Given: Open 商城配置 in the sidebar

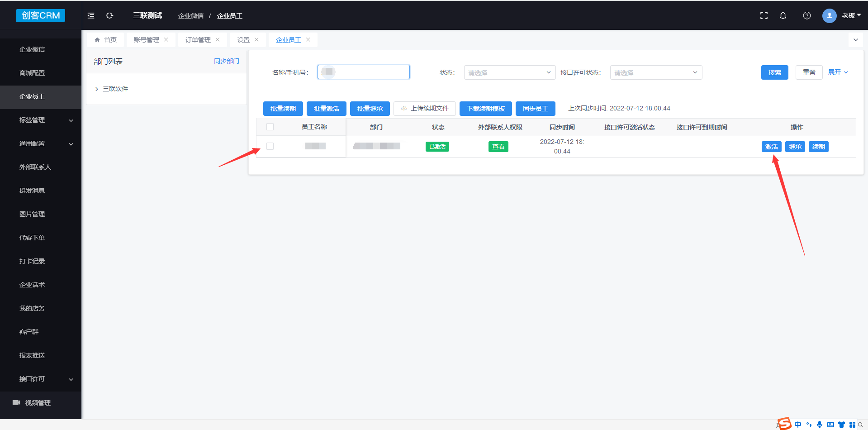Looking at the screenshot, I should point(41,73).
